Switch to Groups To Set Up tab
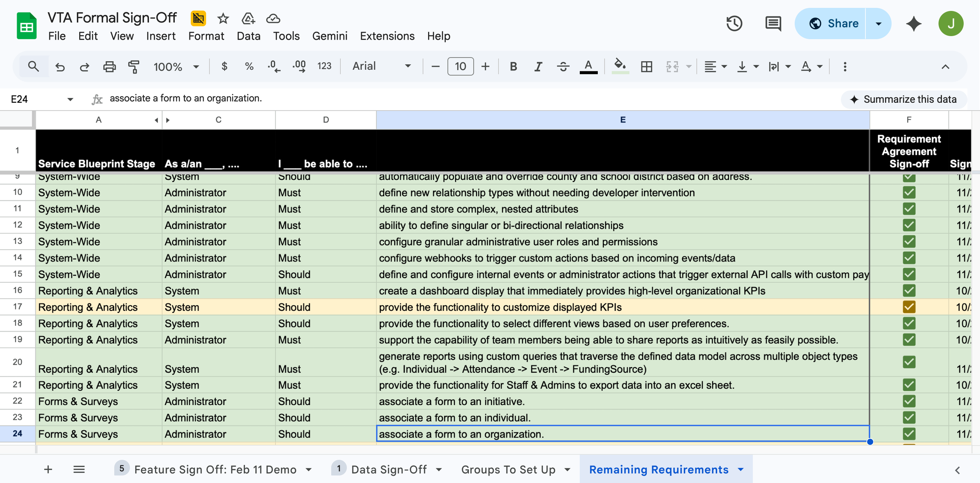The width and height of the screenshot is (980, 483). tap(508, 469)
